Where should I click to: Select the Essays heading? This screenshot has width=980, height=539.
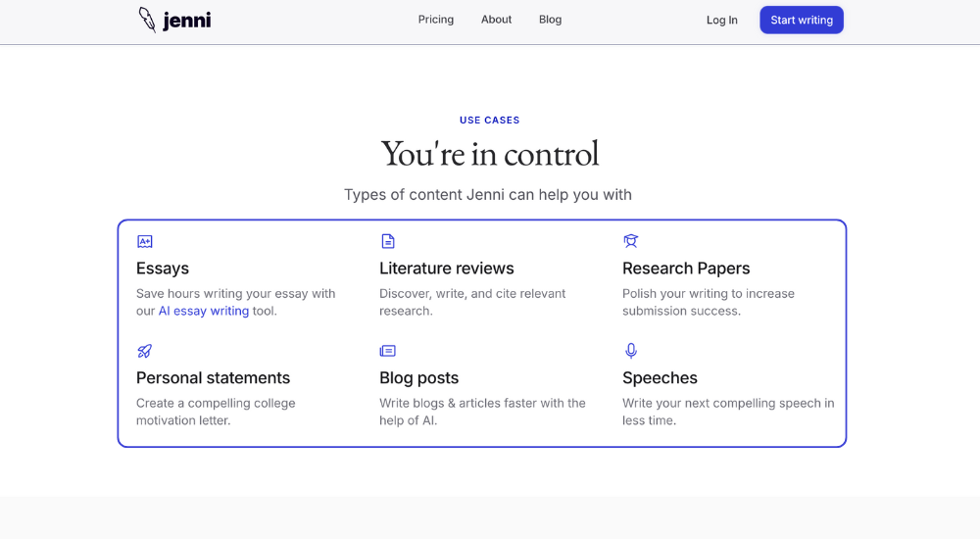pyautogui.click(x=163, y=269)
